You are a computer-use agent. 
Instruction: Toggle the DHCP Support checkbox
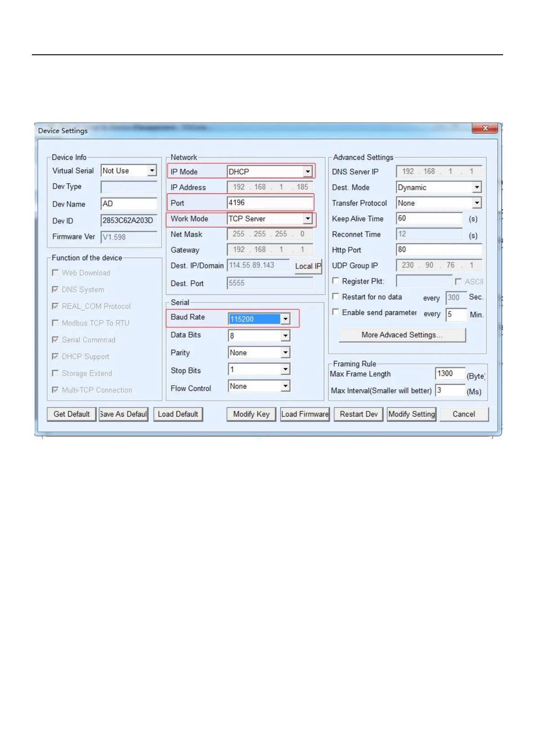coord(55,356)
